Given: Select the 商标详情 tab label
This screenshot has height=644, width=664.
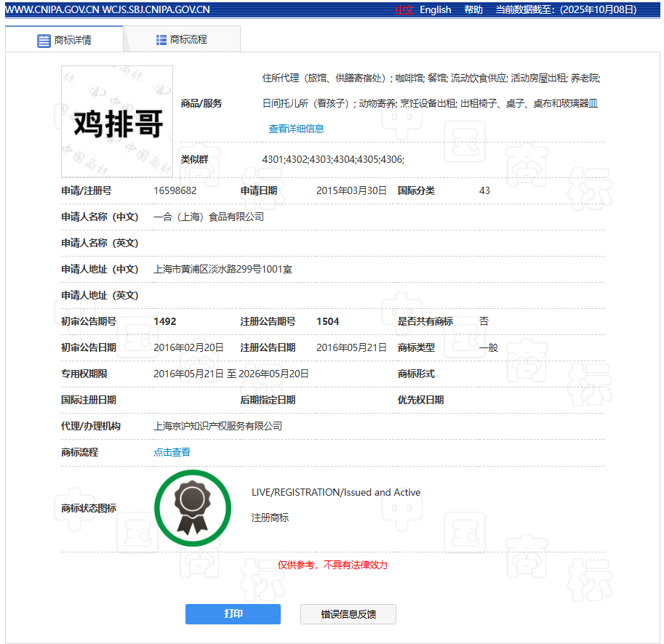Looking at the screenshot, I should coord(73,41).
